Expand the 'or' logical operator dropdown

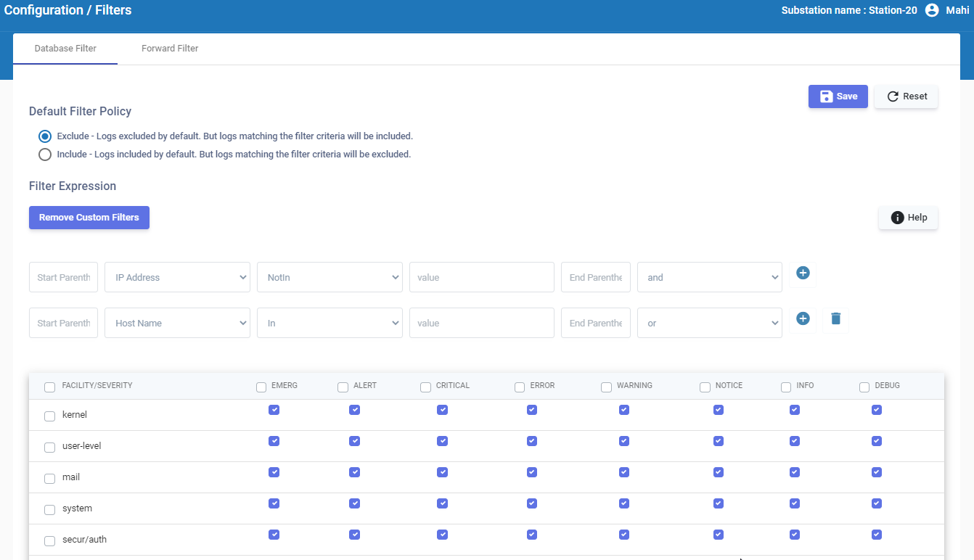709,323
